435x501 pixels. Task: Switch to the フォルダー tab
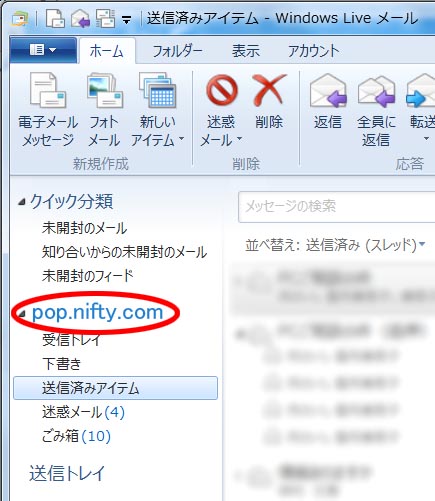tap(177, 51)
